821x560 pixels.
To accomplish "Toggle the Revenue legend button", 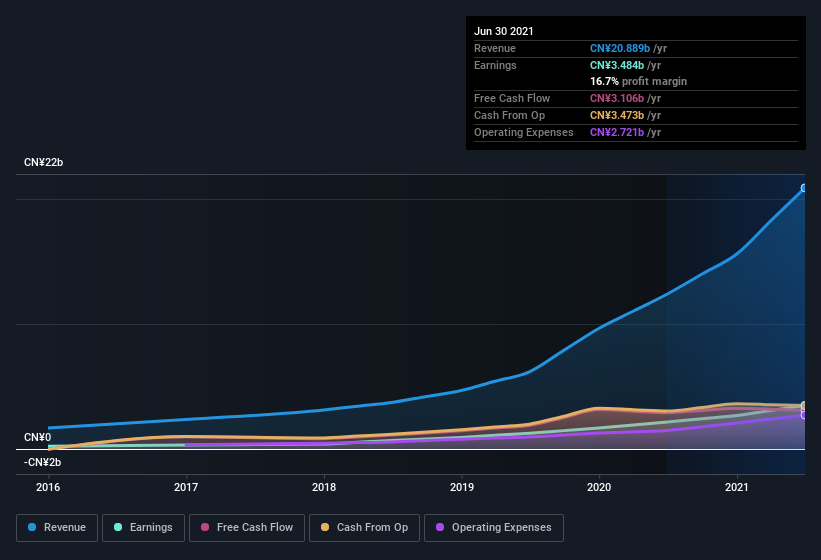I will pyautogui.click(x=57, y=528).
